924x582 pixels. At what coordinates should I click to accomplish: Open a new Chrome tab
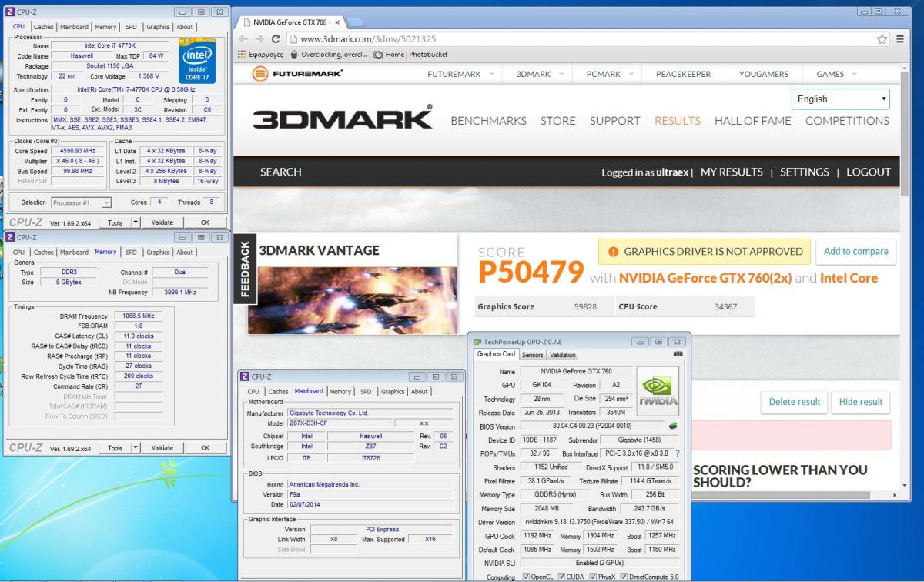(355, 22)
